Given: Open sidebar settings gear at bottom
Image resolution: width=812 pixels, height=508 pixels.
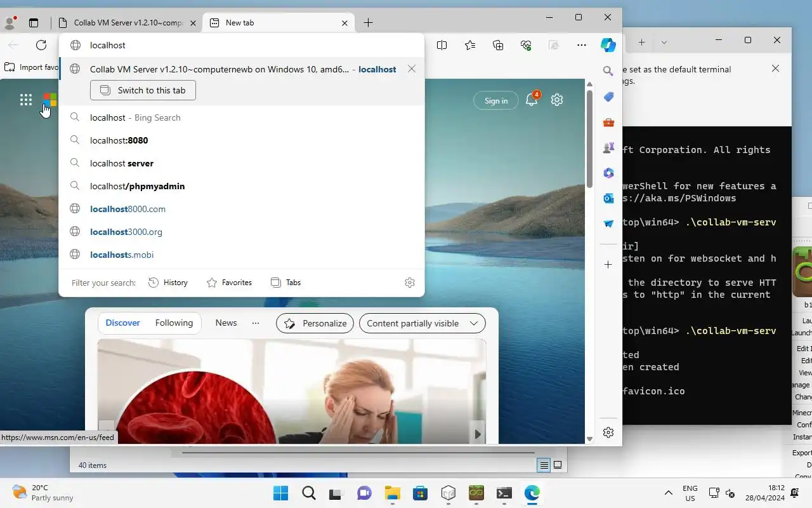Looking at the screenshot, I should click(x=608, y=432).
